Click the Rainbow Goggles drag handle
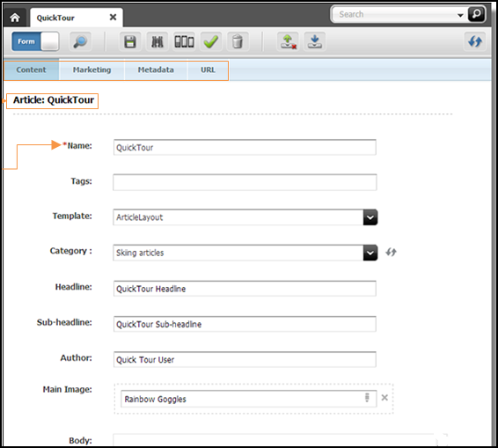The width and height of the screenshot is (498, 448). [367, 398]
